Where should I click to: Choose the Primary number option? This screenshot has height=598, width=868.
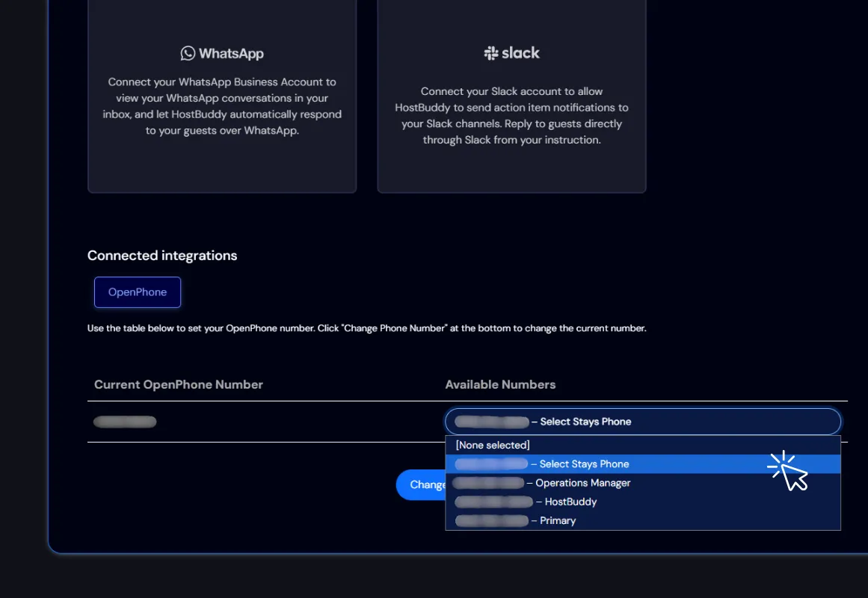pos(643,520)
